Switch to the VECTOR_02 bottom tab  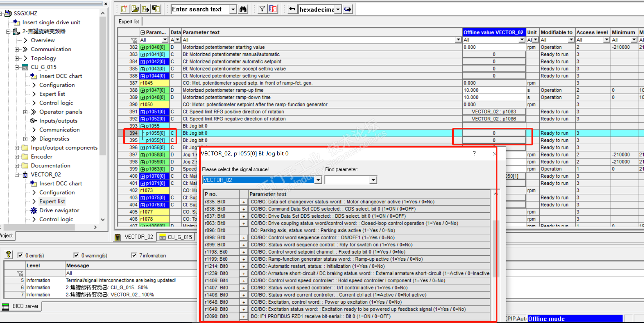click(x=135, y=237)
